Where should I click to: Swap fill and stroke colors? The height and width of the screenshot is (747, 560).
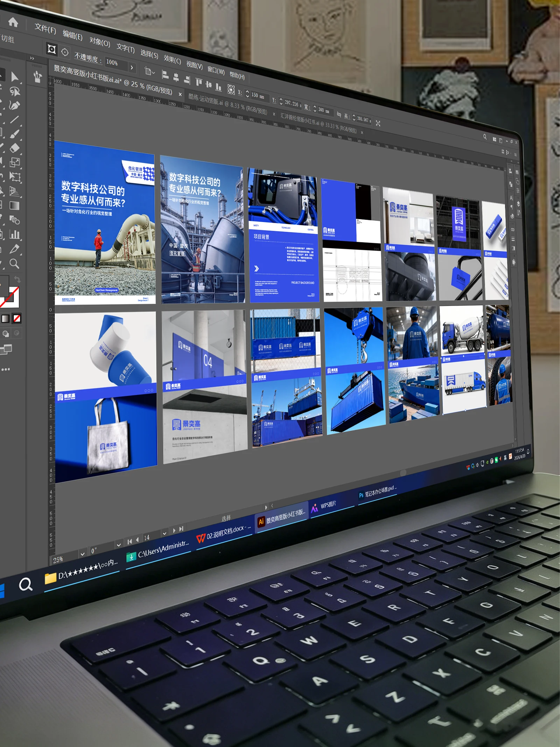coord(17,279)
